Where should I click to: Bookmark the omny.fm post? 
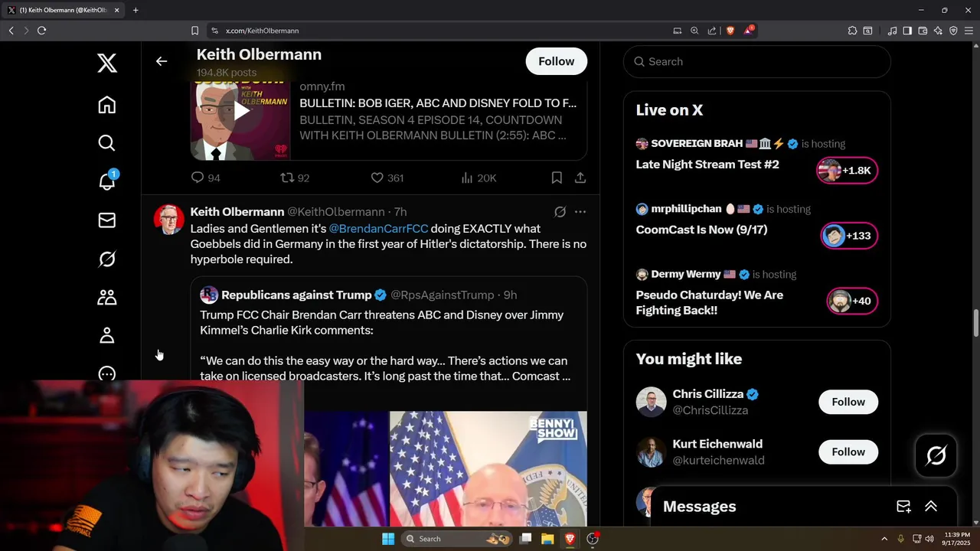[x=557, y=178]
